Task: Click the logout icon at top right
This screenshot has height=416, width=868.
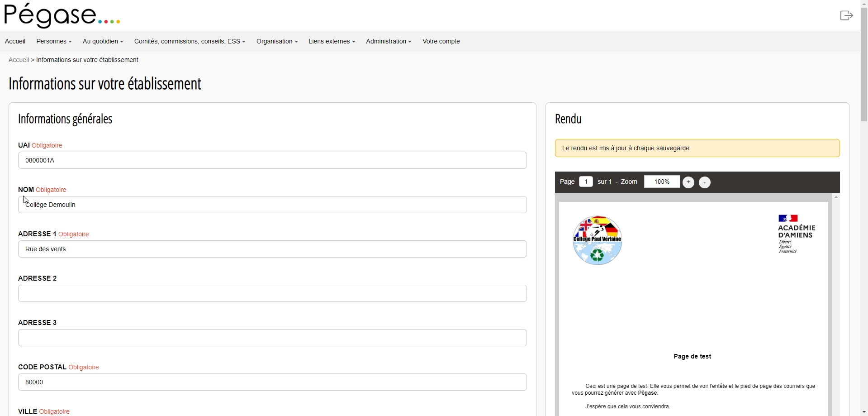Action: click(x=846, y=16)
